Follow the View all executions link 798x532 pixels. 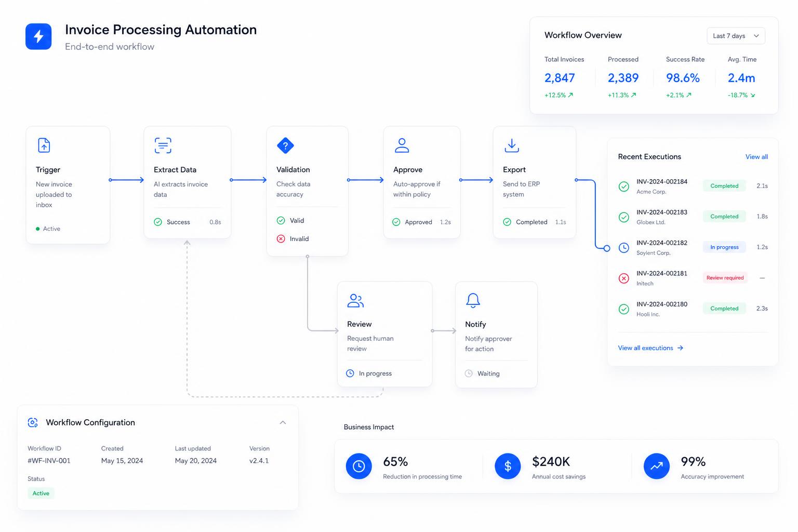coord(650,348)
